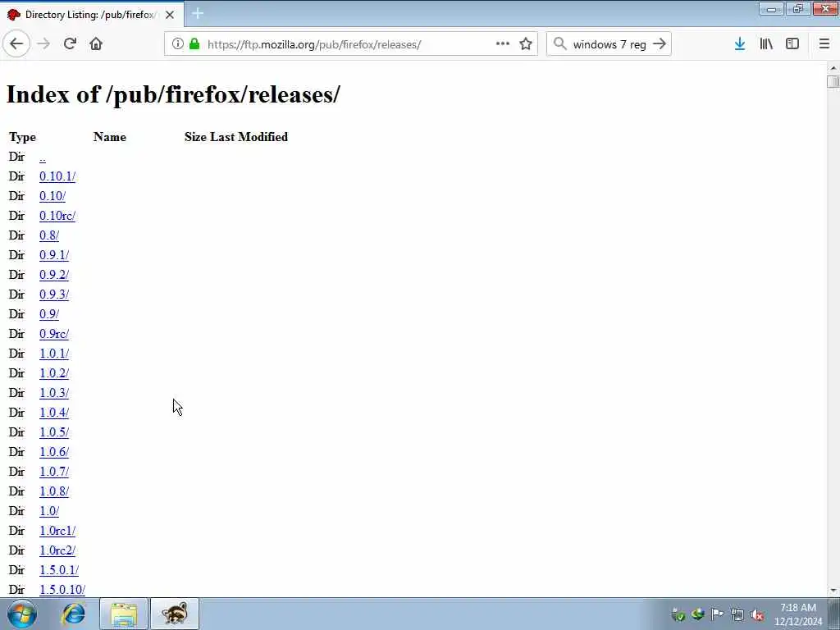Open the 1.0.4/ directory
The image size is (840, 630).
pos(54,413)
